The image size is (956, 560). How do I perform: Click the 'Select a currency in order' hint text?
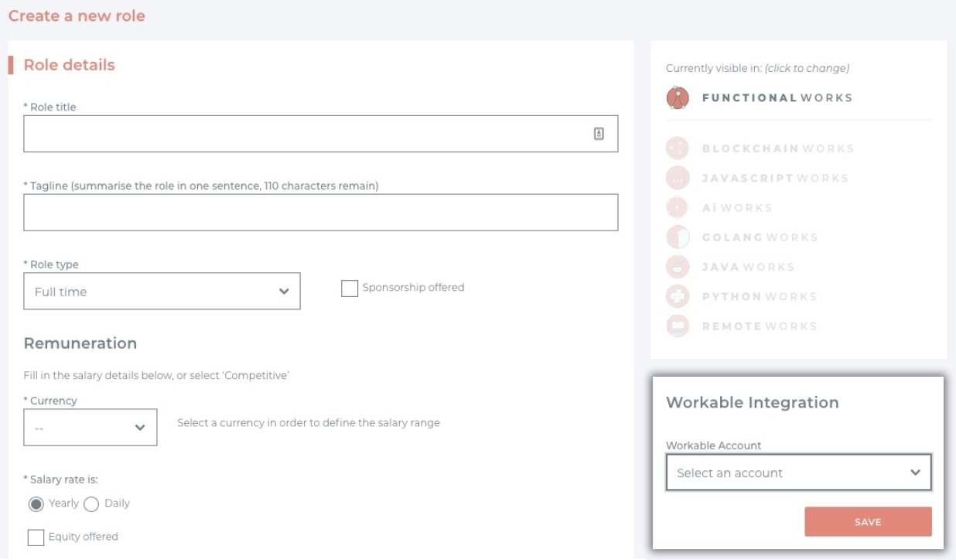click(x=309, y=423)
